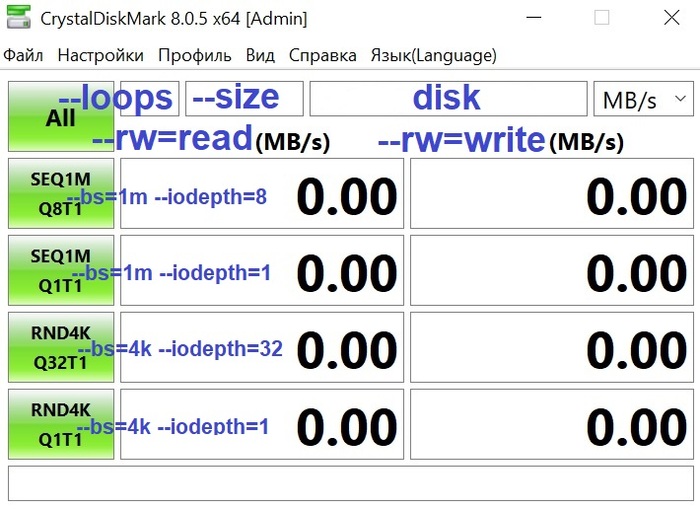Start the SEQ1M Q1T1 test
700x509 pixels.
coord(61,271)
